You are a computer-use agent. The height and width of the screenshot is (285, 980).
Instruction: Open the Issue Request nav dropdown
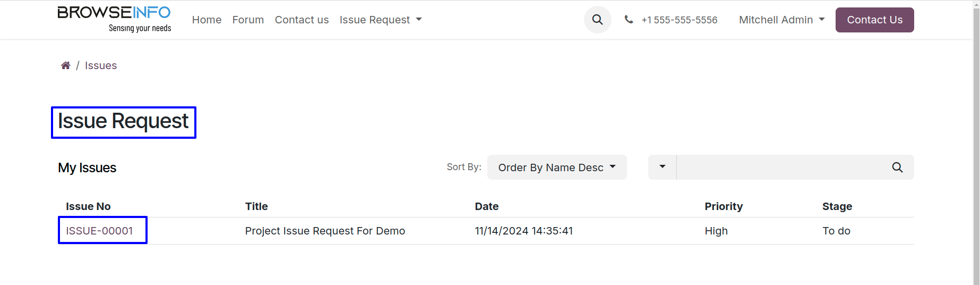(x=380, y=20)
